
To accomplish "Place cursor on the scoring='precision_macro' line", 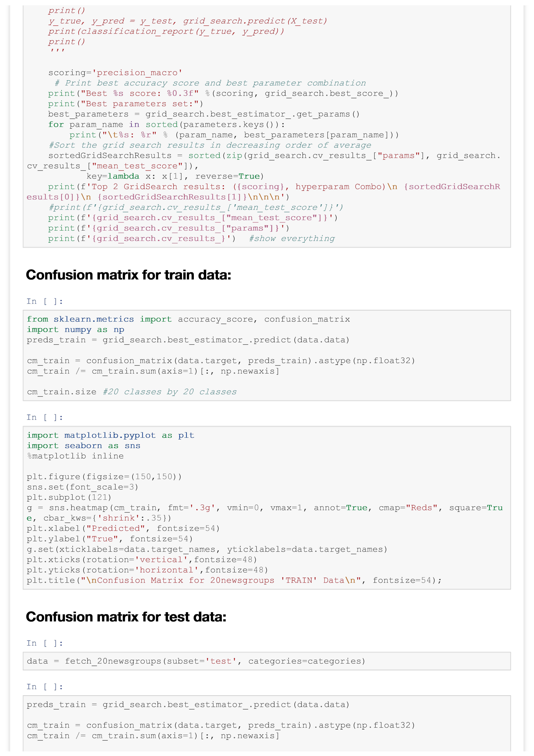I will click(115, 73).
